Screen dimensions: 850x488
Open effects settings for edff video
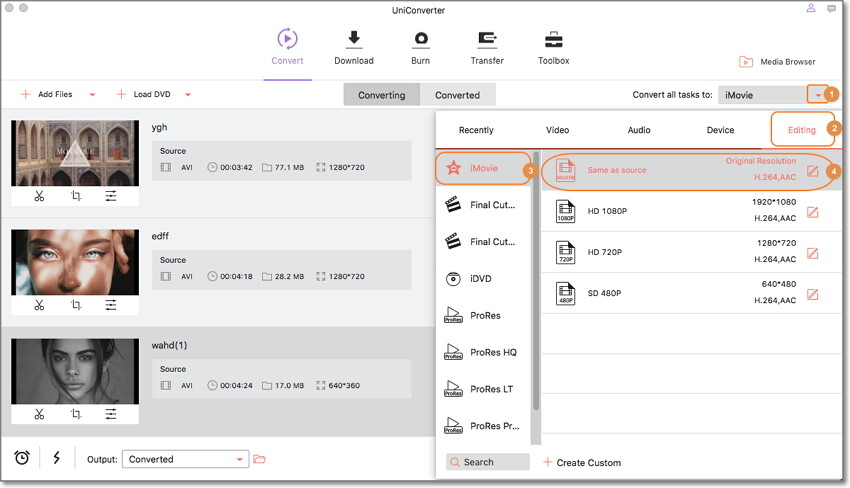tap(111, 305)
